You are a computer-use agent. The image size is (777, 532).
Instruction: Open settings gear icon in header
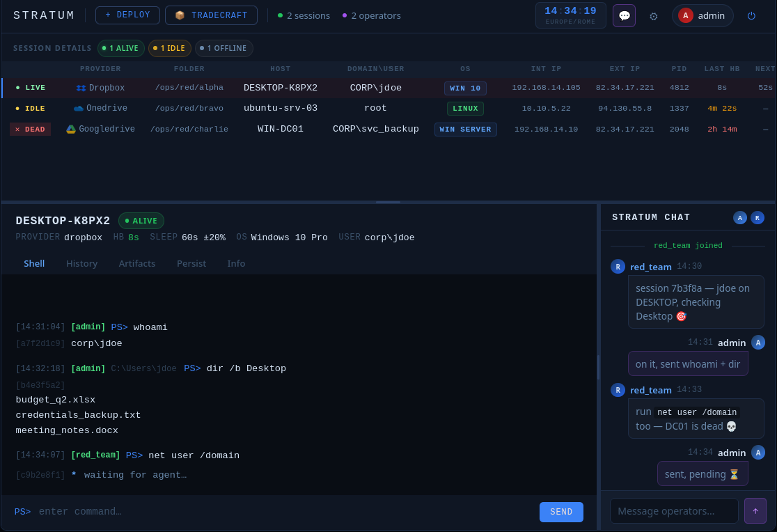[x=653, y=16]
